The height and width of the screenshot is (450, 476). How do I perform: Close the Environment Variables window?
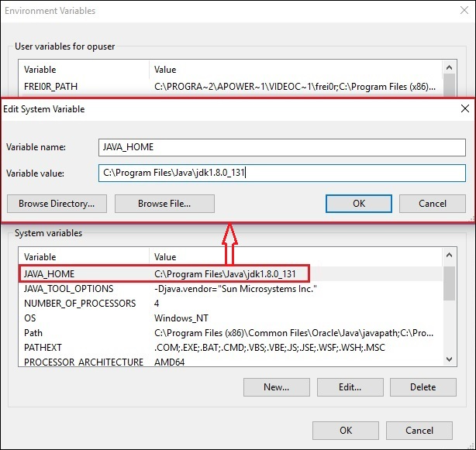464,10
